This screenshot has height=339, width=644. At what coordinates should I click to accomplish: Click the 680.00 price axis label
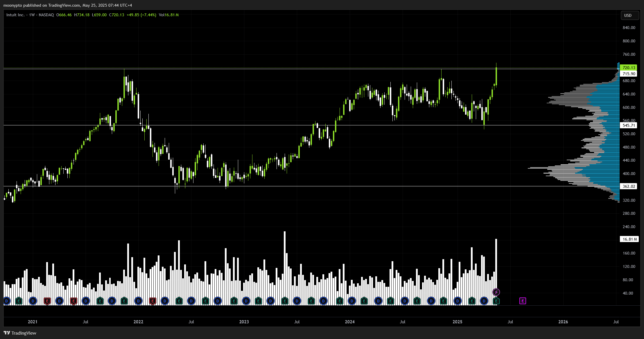pos(629,81)
